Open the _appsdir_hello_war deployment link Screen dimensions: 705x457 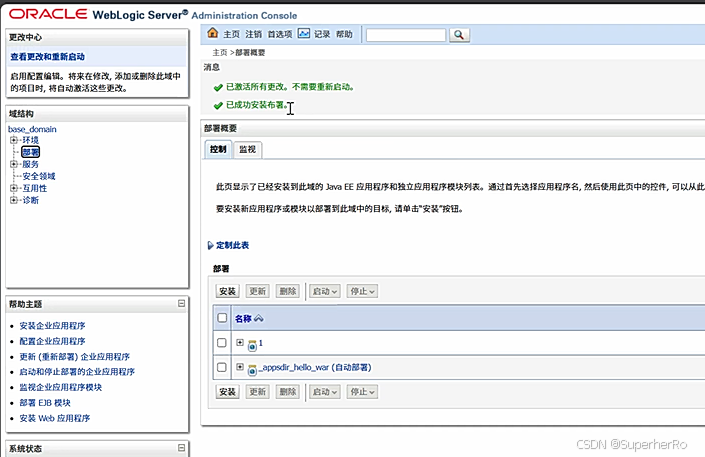[x=315, y=367]
